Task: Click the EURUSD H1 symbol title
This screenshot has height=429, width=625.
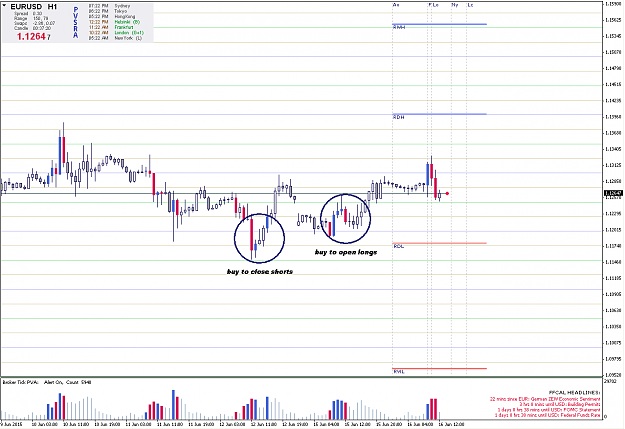Action: pyautogui.click(x=34, y=7)
